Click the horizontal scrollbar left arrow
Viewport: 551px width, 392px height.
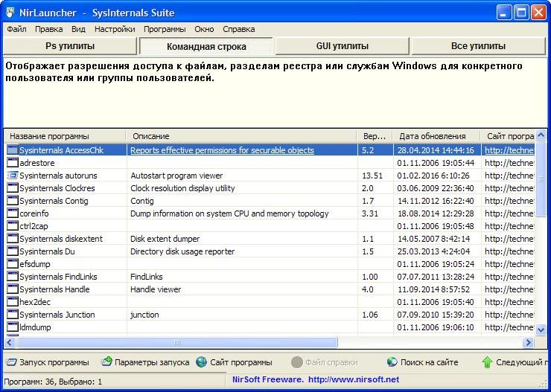10,342
